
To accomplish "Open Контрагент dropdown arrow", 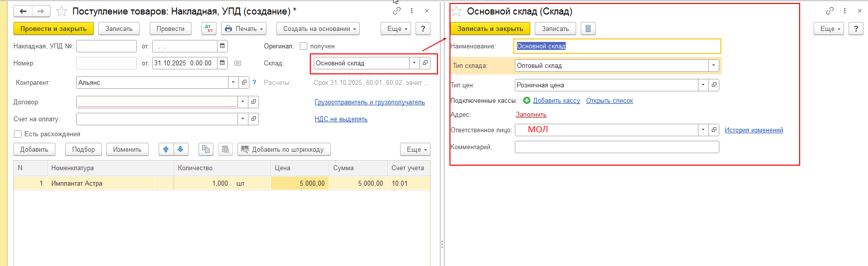I will 233,82.
